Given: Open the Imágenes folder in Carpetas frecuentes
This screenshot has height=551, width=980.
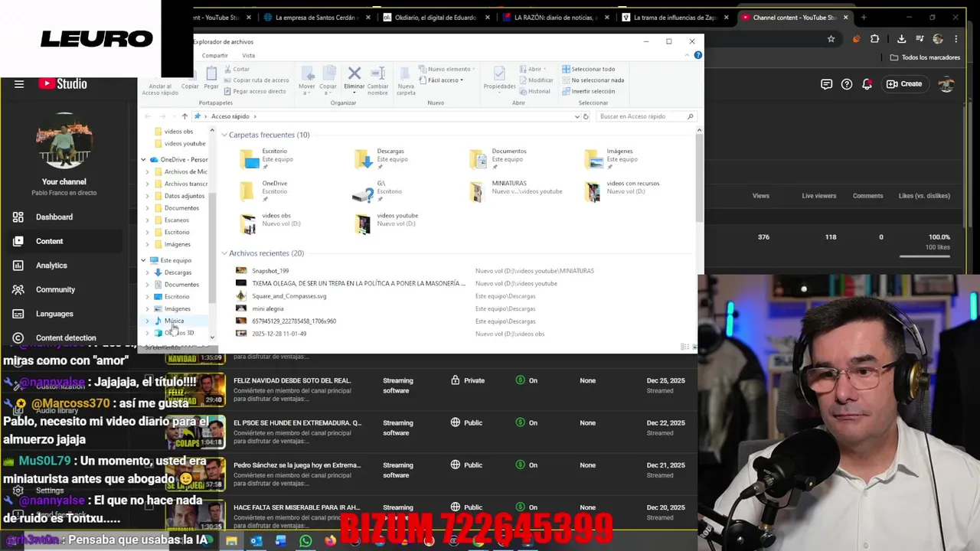Looking at the screenshot, I should coord(612,158).
